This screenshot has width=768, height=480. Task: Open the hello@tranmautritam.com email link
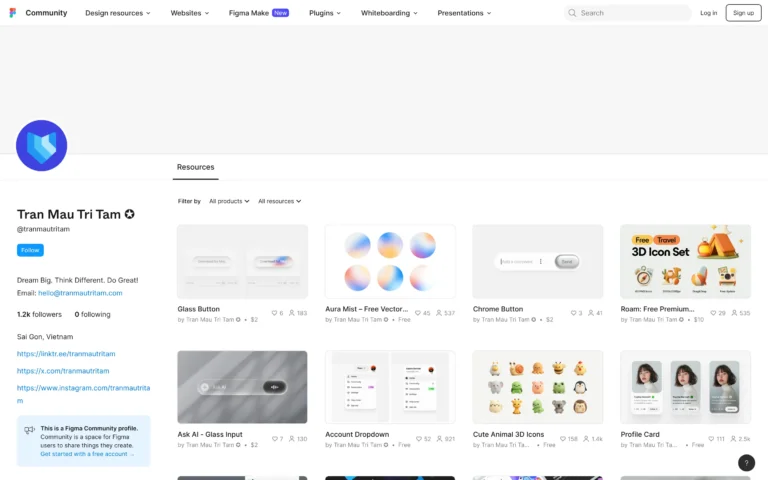[x=80, y=293]
